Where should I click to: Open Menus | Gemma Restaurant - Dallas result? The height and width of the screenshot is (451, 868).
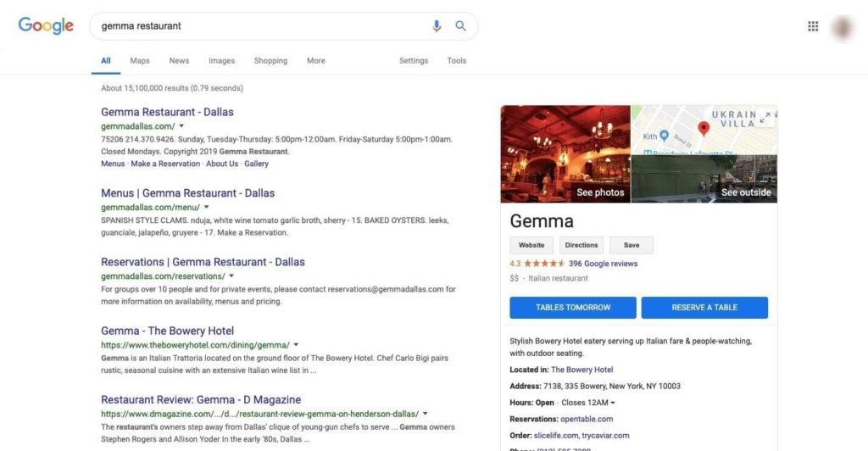click(x=187, y=193)
